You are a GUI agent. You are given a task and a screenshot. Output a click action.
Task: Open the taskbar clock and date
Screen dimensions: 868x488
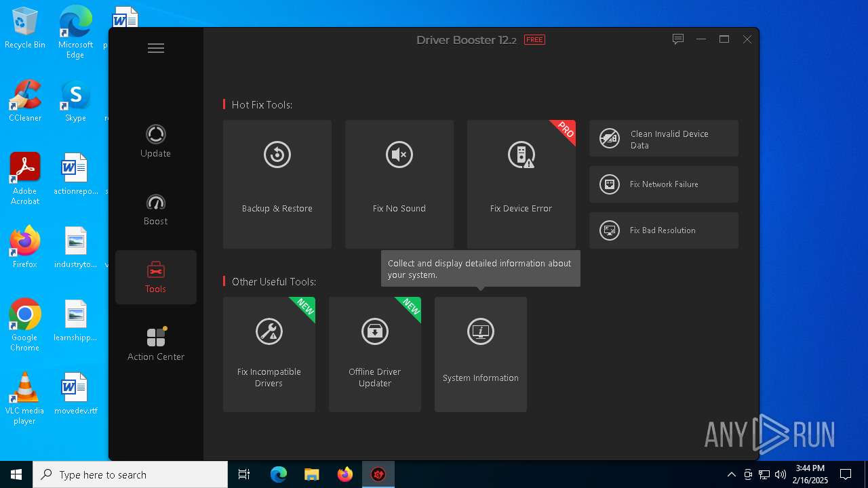(x=812, y=474)
